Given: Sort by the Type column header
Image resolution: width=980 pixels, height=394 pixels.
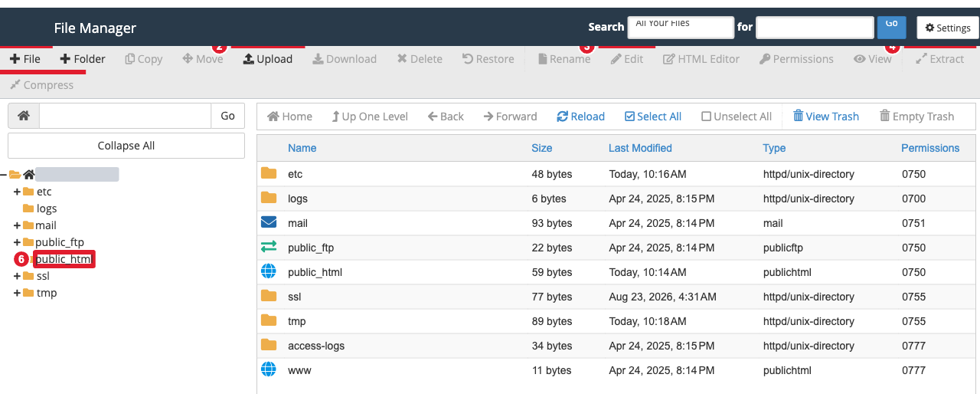Looking at the screenshot, I should (x=774, y=148).
